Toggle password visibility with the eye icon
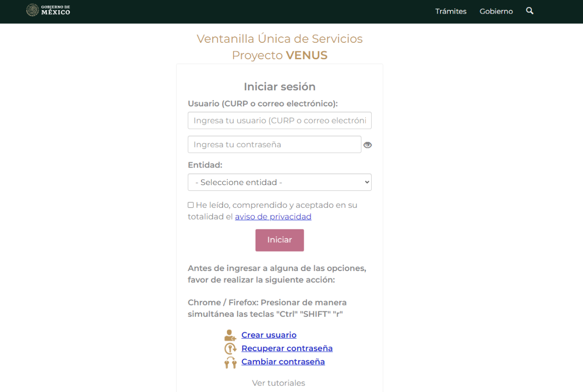Screen dimensions: 583x392 coord(368,145)
